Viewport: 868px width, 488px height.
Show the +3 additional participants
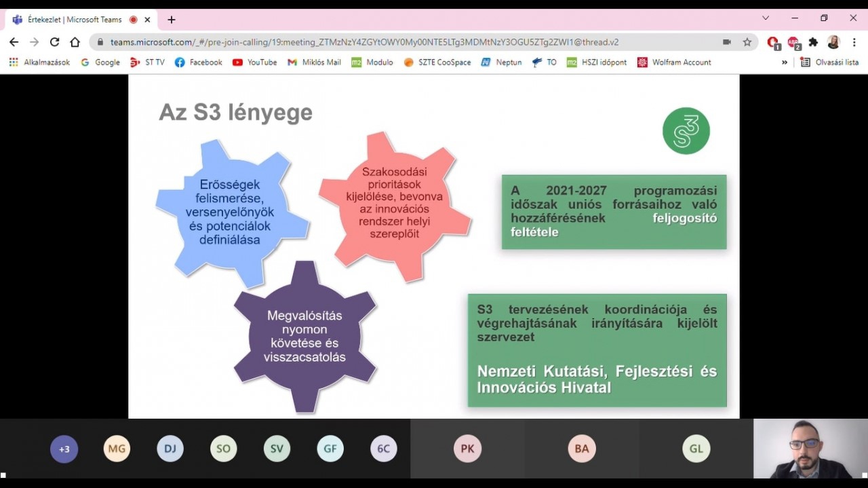64,449
